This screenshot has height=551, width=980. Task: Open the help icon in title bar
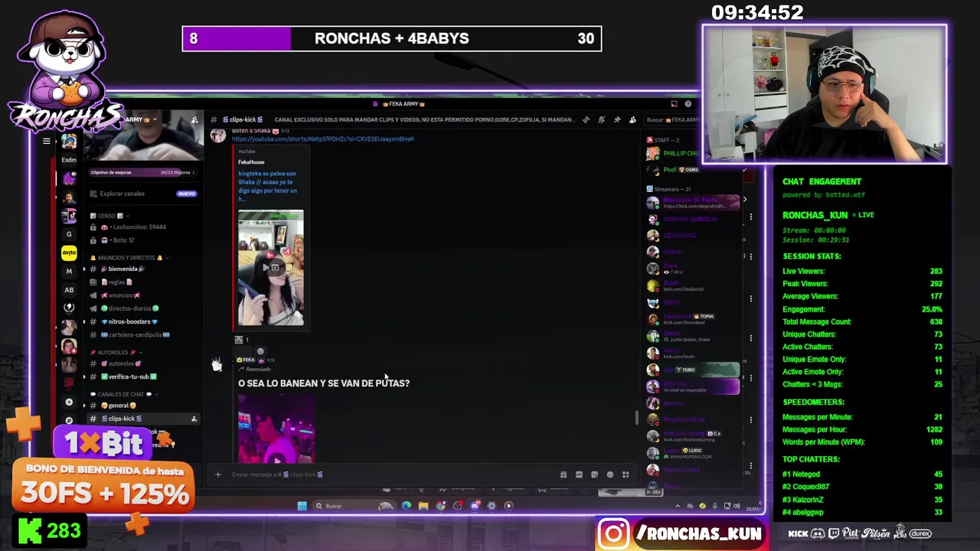688,104
